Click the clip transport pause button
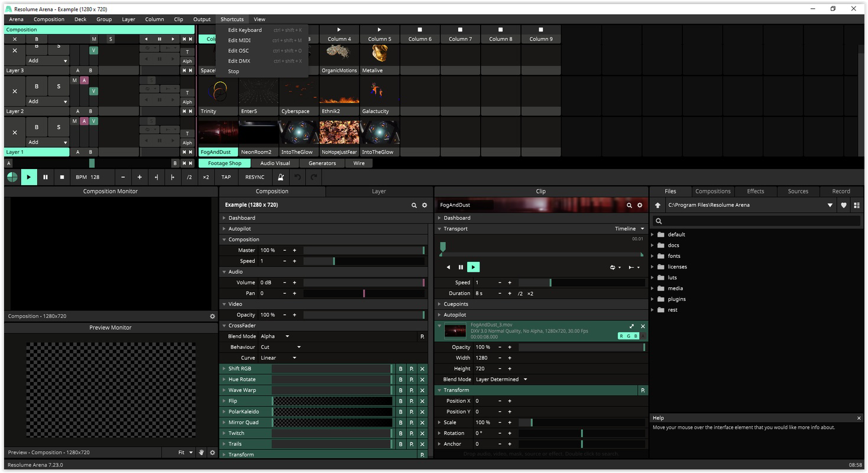Viewport: 868px width, 473px height. pyautogui.click(x=461, y=267)
